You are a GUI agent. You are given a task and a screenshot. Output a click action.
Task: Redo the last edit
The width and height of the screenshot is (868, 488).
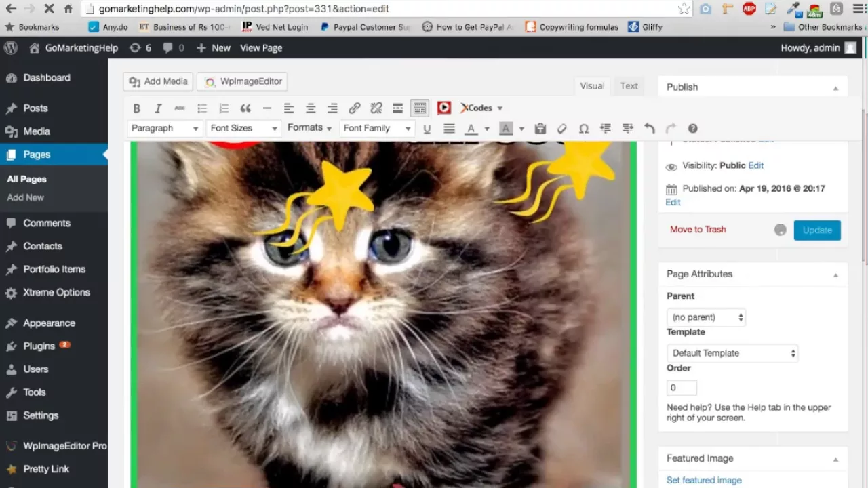(671, 129)
